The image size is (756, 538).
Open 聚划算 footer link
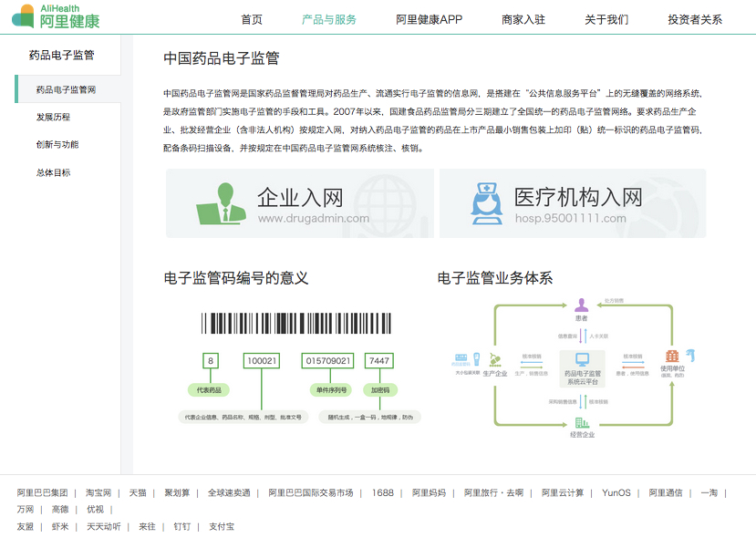[x=177, y=493]
